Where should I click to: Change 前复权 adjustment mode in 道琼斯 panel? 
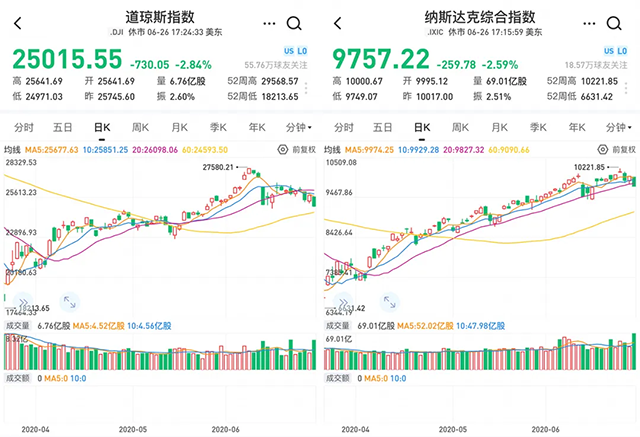click(304, 150)
